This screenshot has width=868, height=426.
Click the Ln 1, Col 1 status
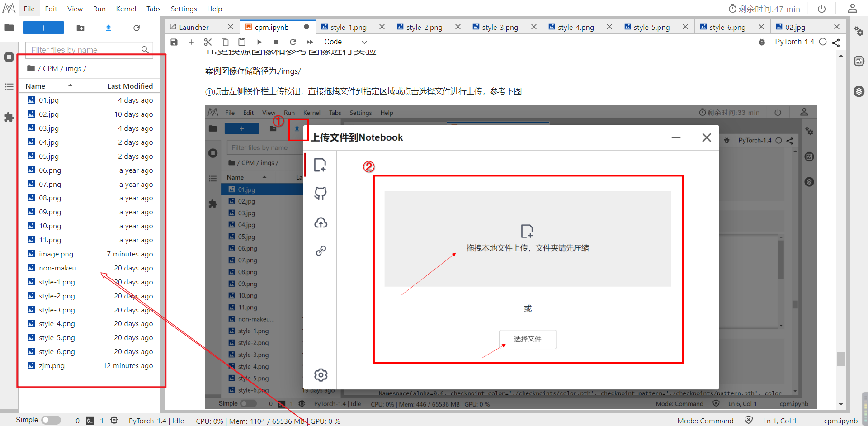(780, 421)
